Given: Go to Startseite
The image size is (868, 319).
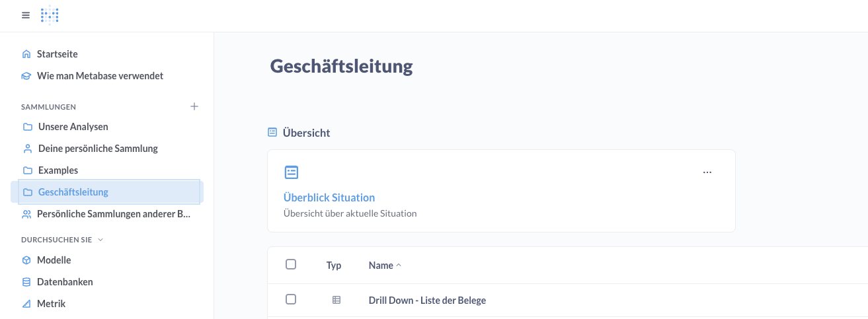Looking at the screenshot, I should pos(57,54).
